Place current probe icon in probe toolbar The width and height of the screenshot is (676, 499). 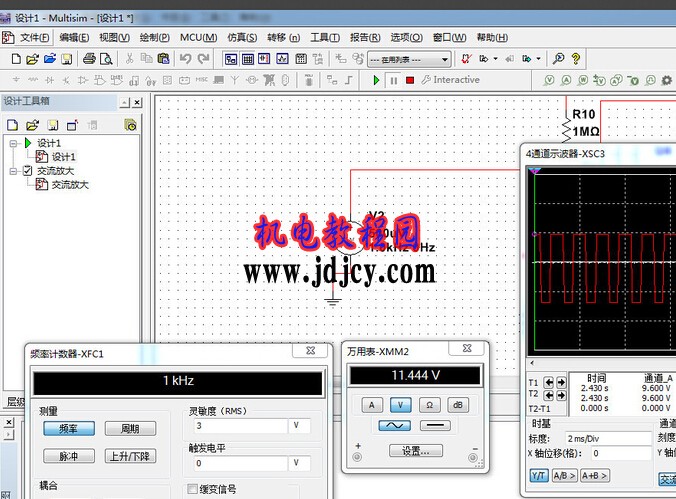click(566, 80)
